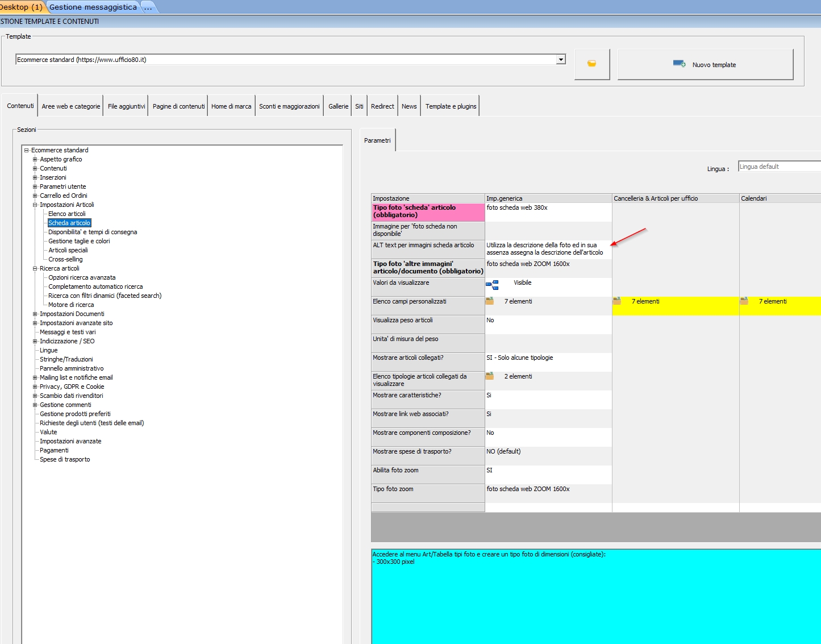Open the Cross-selling tree item

pos(65,259)
